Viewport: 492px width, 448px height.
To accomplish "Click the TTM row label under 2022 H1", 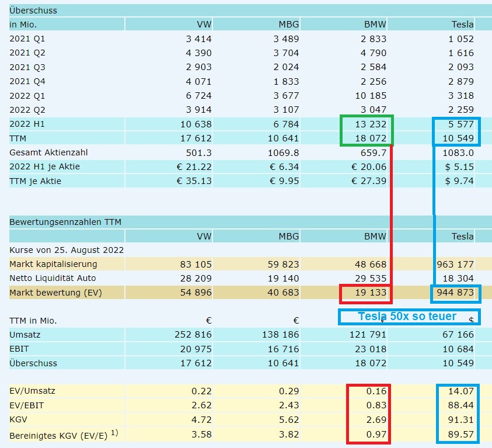I will [18, 138].
